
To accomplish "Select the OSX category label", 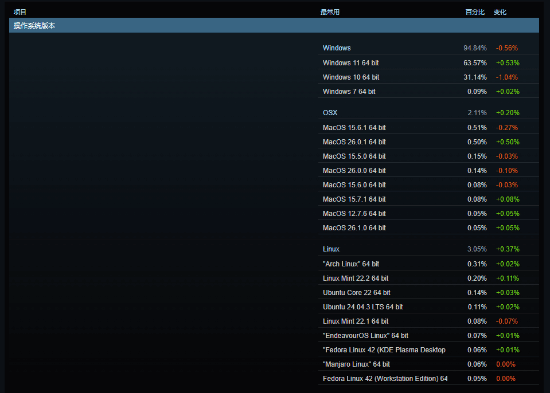I will coord(330,113).
